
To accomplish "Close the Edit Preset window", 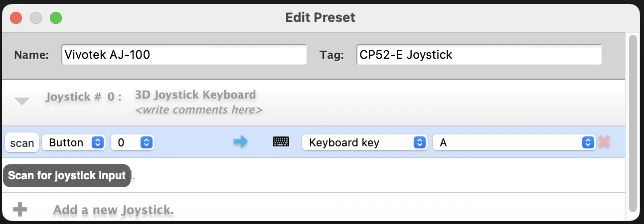I will pyautogui.click(x=16, y=18).
